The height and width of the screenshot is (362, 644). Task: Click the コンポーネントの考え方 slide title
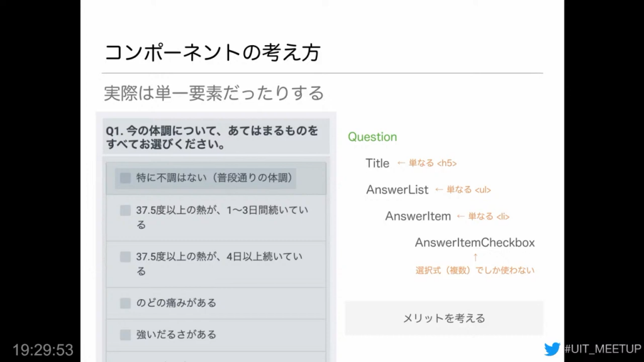pos(213,53)
